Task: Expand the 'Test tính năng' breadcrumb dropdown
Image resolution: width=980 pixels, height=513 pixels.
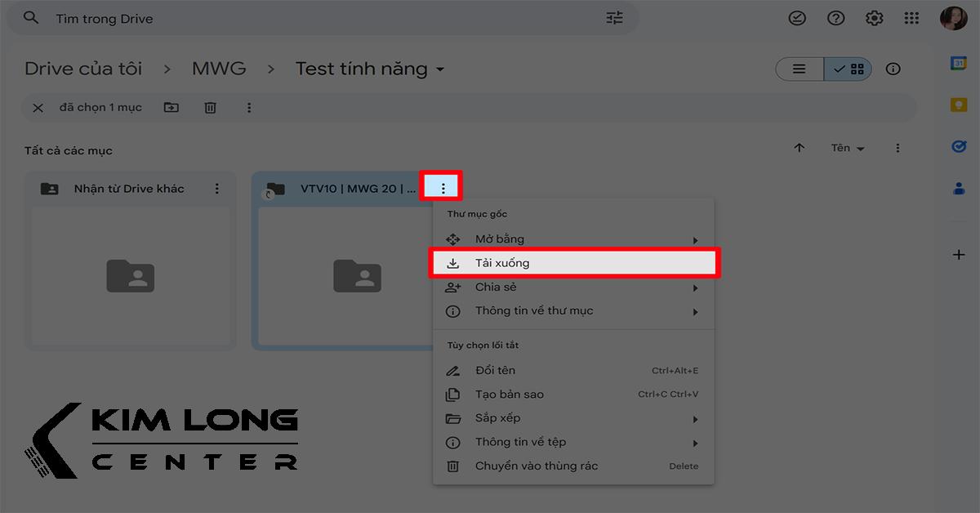Action: point(439,69)
